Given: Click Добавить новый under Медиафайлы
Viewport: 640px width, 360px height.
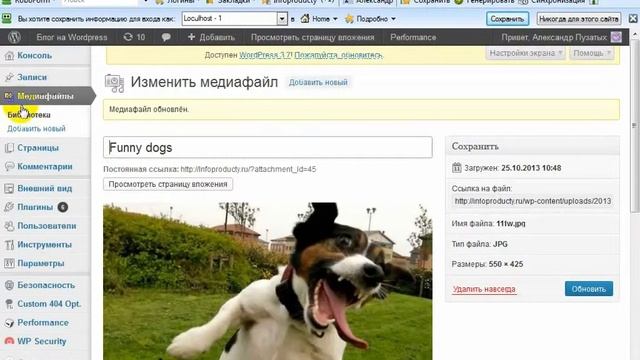Looking at the screenshot, I should (36, 129).
